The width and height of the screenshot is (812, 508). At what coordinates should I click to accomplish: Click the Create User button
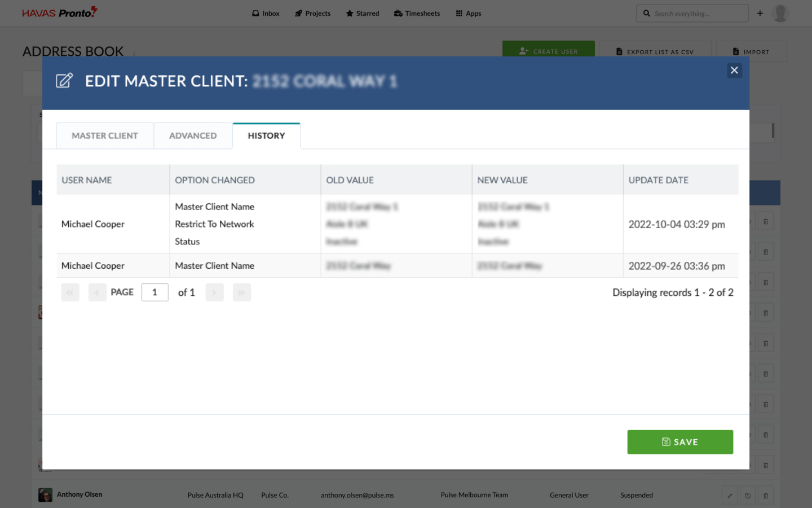[549, 49]
